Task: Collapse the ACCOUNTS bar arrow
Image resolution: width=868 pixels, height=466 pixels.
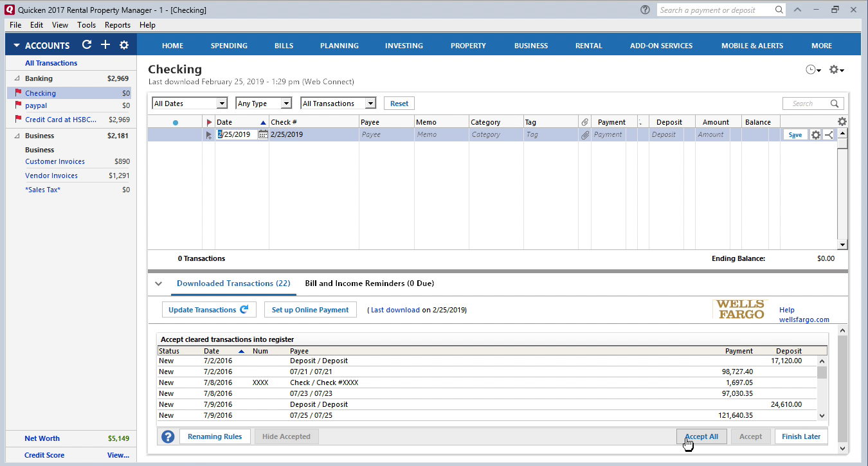Action: (17, 46)
